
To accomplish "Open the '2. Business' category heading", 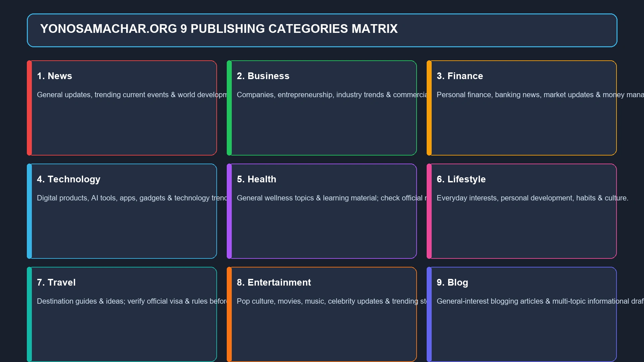I will coord(263,76).
